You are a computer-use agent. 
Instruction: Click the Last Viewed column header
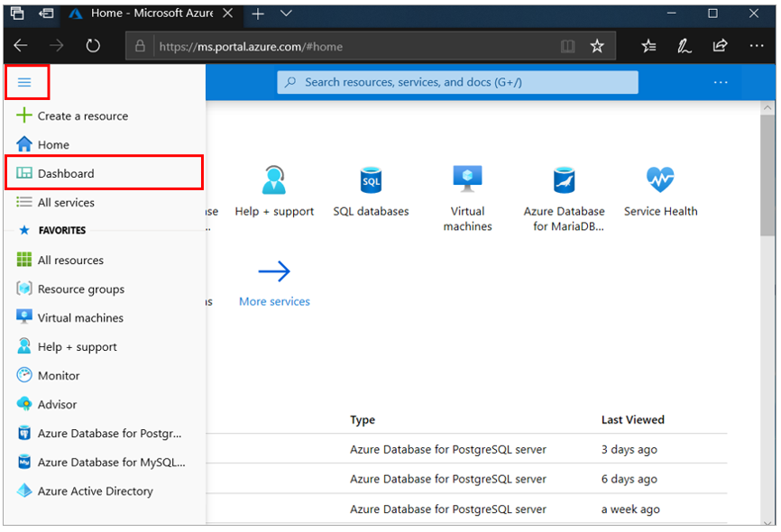pyautogui.click(x=632, y=420)
